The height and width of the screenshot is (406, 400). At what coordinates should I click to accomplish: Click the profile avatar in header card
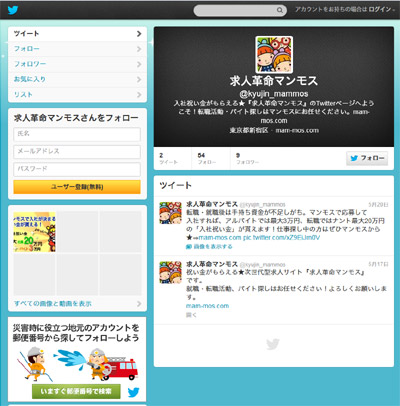click(274, 55)
